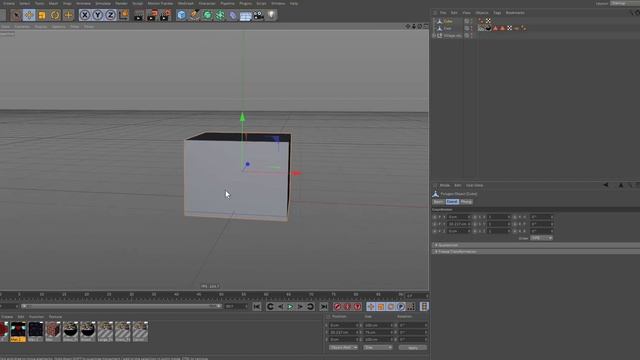This screenshot has height=360, width=640.
Task: Select the second polygon object row
Action: [448, 29]
